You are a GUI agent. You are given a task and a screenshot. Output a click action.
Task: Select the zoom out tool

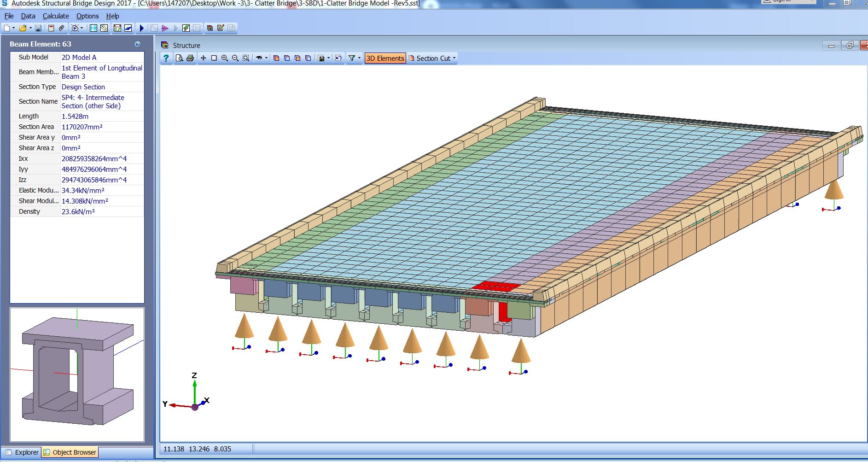click(x=235, y=58)
